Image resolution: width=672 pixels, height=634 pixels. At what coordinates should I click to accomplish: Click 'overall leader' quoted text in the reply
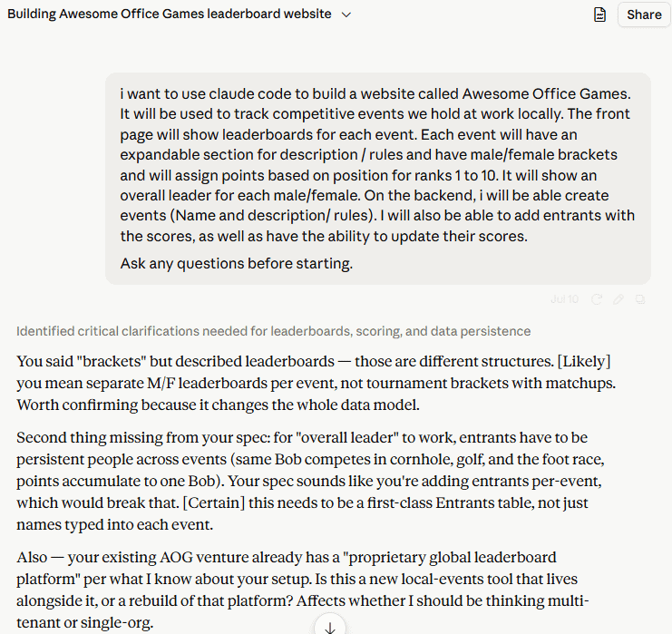pos(347,437)
